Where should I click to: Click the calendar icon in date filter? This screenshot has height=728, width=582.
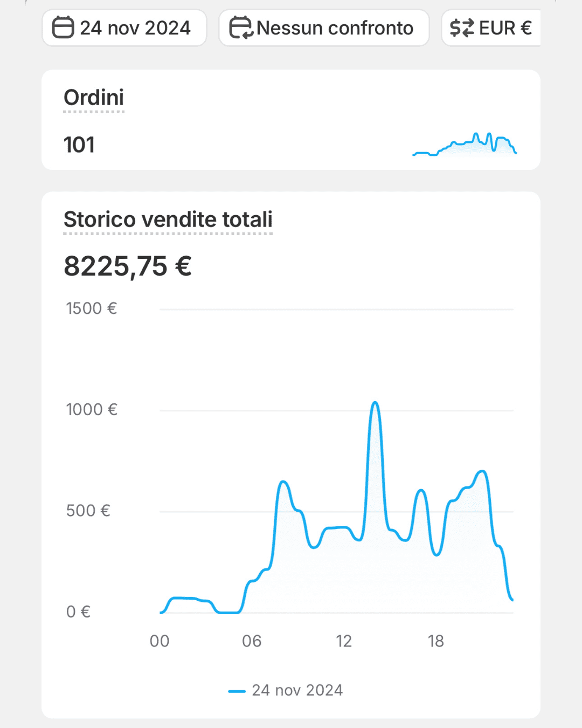point(63,28)
